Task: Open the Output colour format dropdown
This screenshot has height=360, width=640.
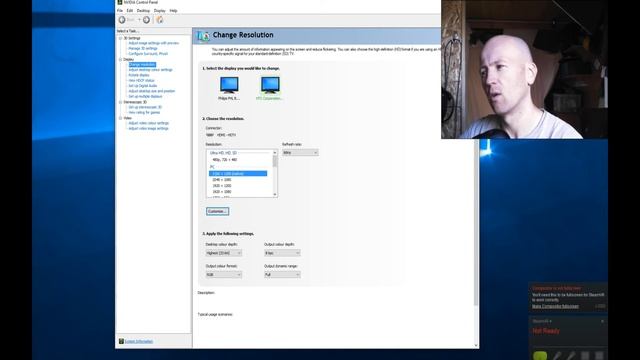Action: (x=224, y=275)
